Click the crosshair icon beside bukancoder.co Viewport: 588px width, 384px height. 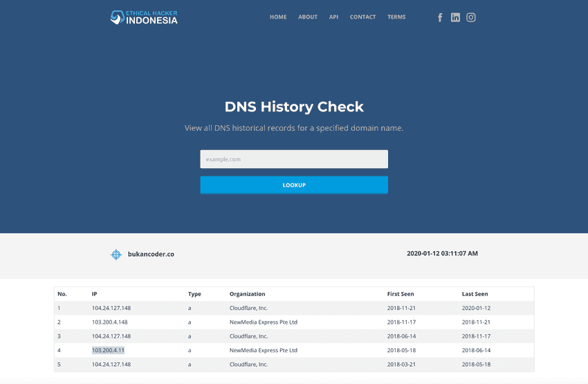tap(116, 255)
